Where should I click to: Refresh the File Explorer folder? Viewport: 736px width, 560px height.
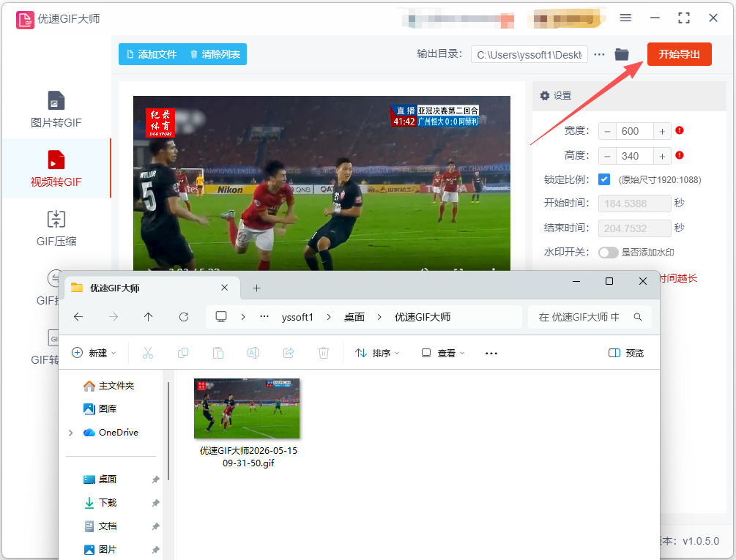[x=184, y=317]
